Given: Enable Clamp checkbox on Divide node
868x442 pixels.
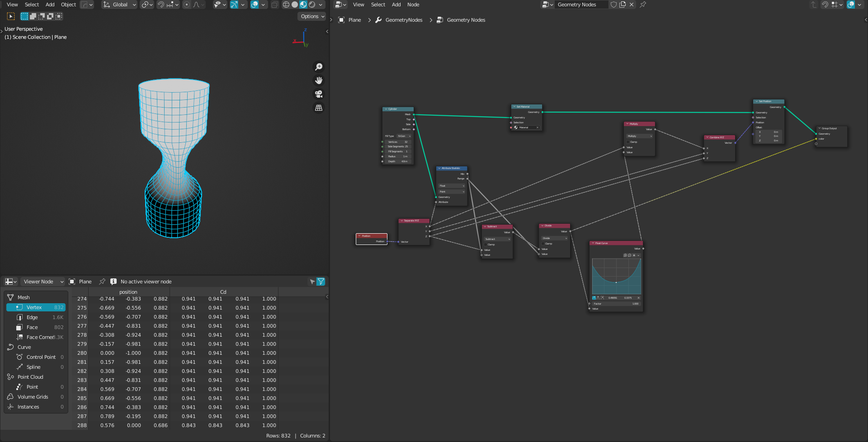Looking at the screenshot, I should pyautogui.click(x=543, y=244).
